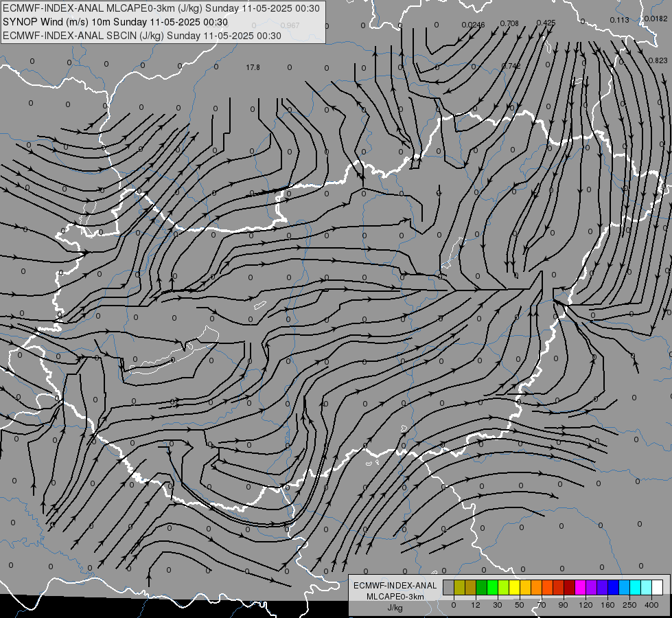Screen dimensions: 672x618
Task: Click the J/kg unit label in the legend
Action: [x=395, y=608]
